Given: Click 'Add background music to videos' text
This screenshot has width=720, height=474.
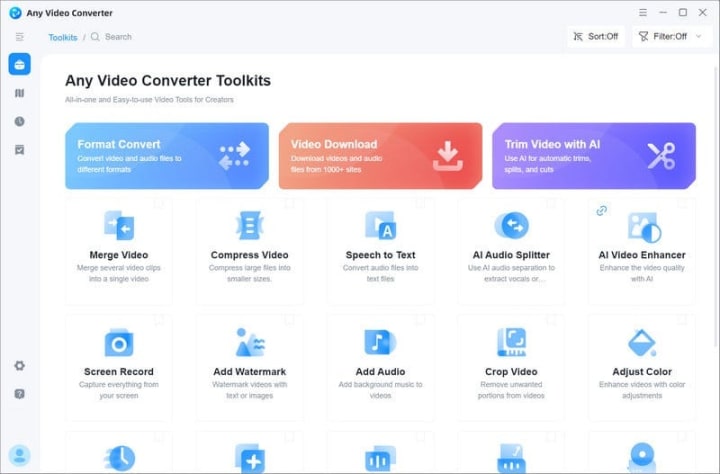Looking at the screenshot, I should (380, 390).
